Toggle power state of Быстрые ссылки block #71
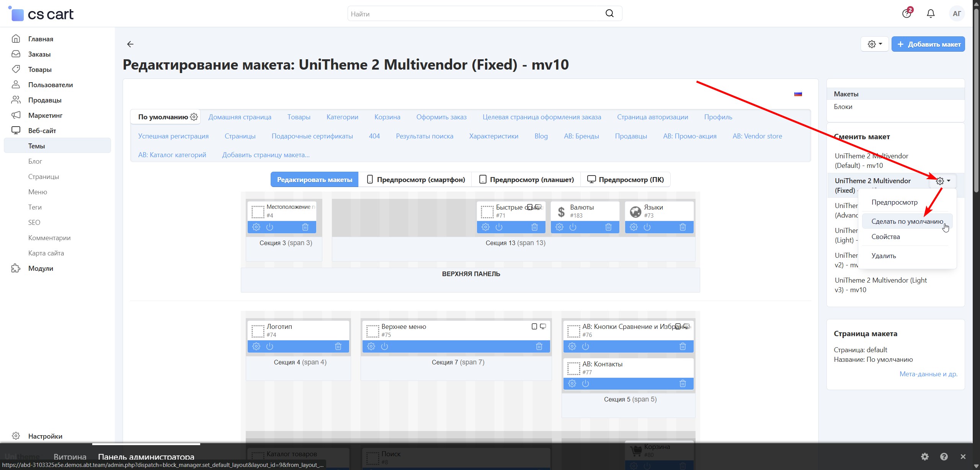 [x=499, y=227]
